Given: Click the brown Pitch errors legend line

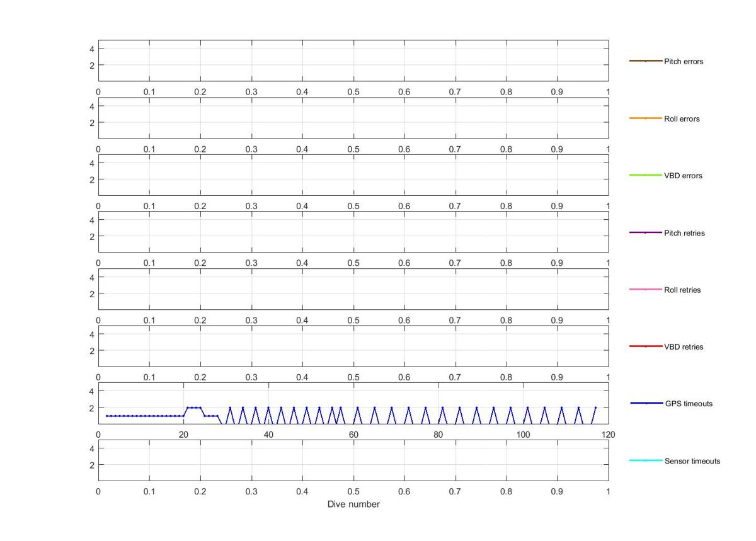Looking at the screenshot, I should pyautogui.click(x=646, y=61).
